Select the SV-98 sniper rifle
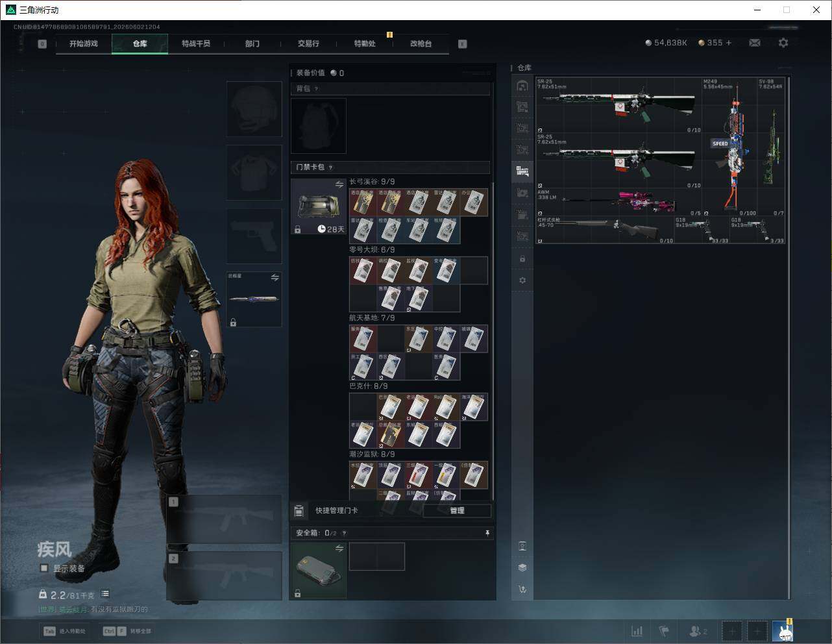The width and height of the screenshot is (832, 644). (x=771, y=147)
